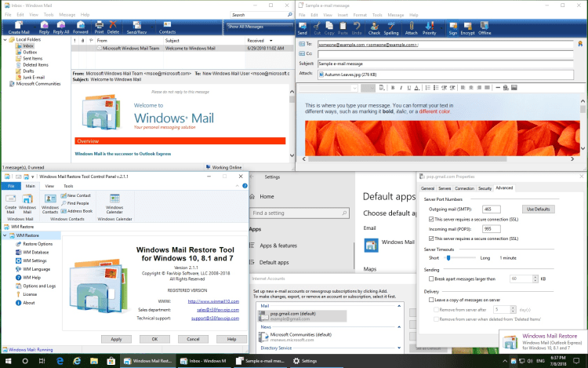Collapse the WM Restore tree node
588x368 pixels.
(x=5, y=235)
